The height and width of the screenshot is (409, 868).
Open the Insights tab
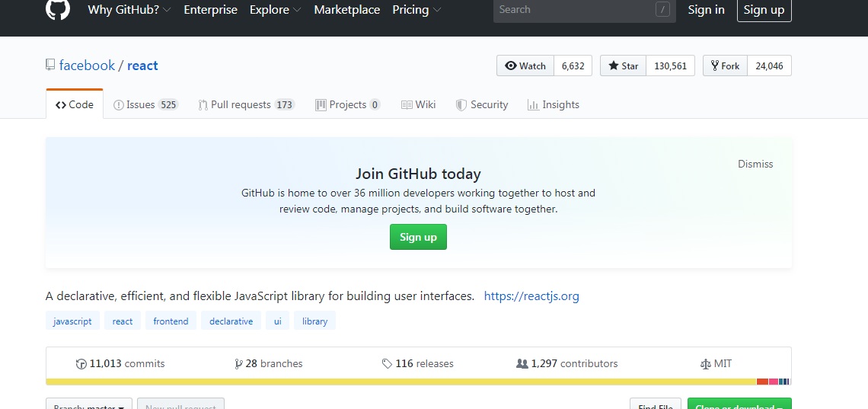click(x=554, y=104)
